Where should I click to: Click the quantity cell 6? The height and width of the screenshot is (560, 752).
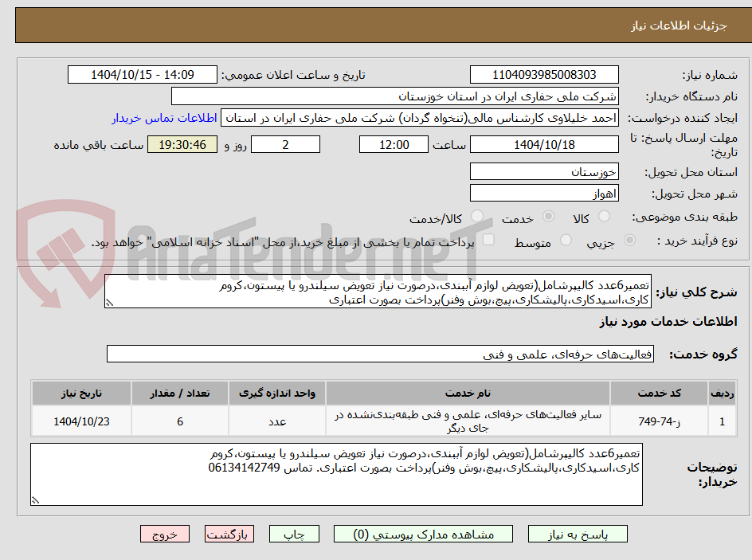pyautogui.click(x=180, y=421)
